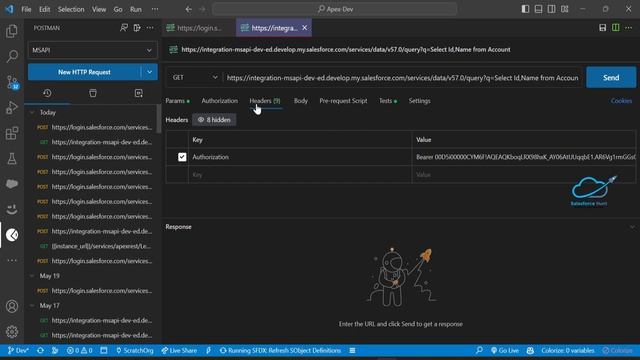The width and height of the screenshot is (640, 360).
Task: Switch to https://login.s... editor tab
Action: (199, 28)
